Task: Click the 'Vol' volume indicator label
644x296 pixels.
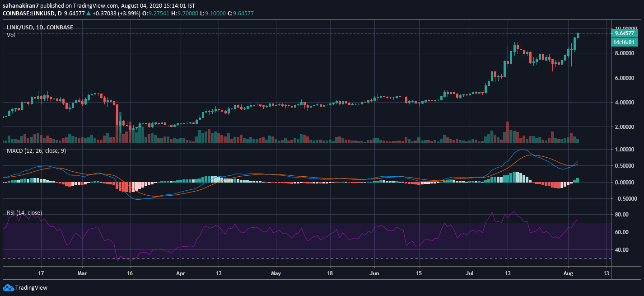Action: [11, 35]
